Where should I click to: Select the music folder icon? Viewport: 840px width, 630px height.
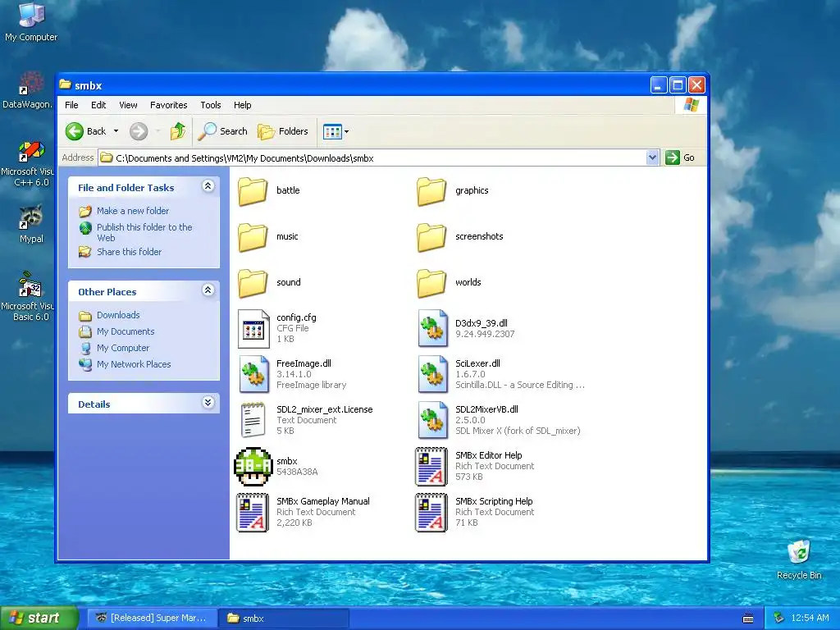point(253,237)
